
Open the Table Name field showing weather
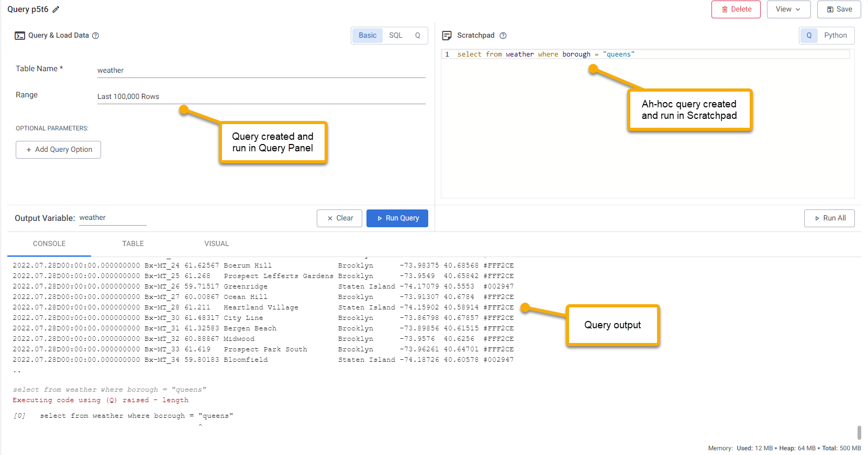click(261, 70)
